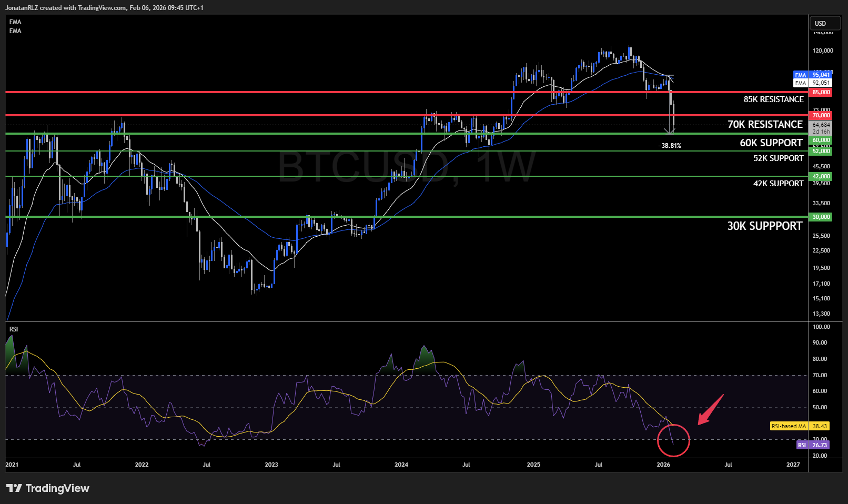The image size is (848, 504).
Task: Click the green 42,000 support price label
Action: 820,176
